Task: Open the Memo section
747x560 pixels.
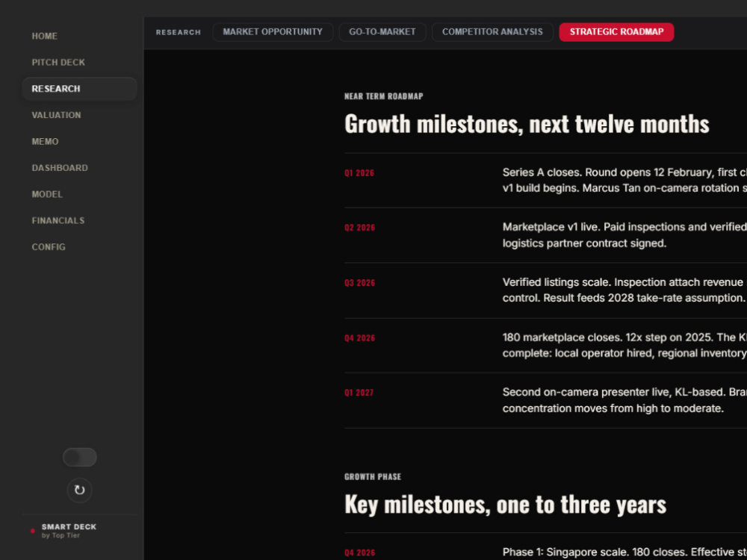Action: [46, 141]
